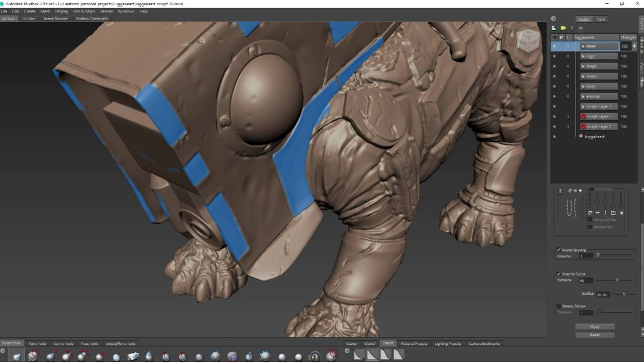Disable the Snap to Curve checkbox
The height and width of the screenshot is (362, 644).
point(558,274)
